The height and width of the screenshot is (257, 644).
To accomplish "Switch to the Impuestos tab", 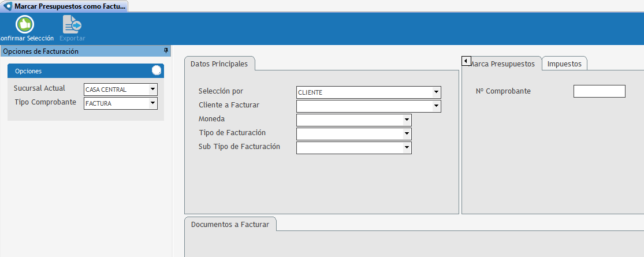I will click(x=564, y=64).
